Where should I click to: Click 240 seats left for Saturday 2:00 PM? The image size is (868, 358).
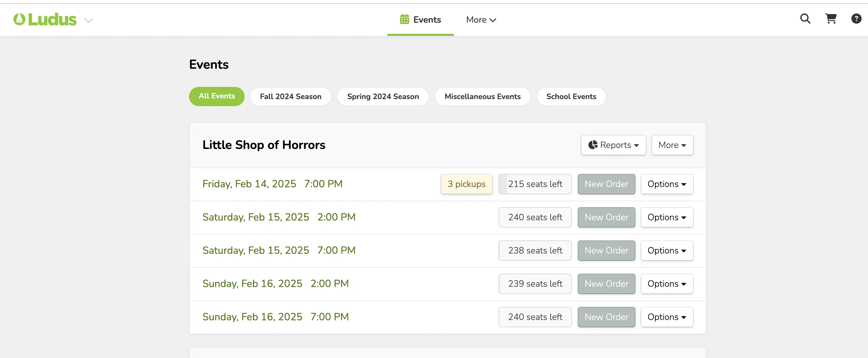pos(535,217)
